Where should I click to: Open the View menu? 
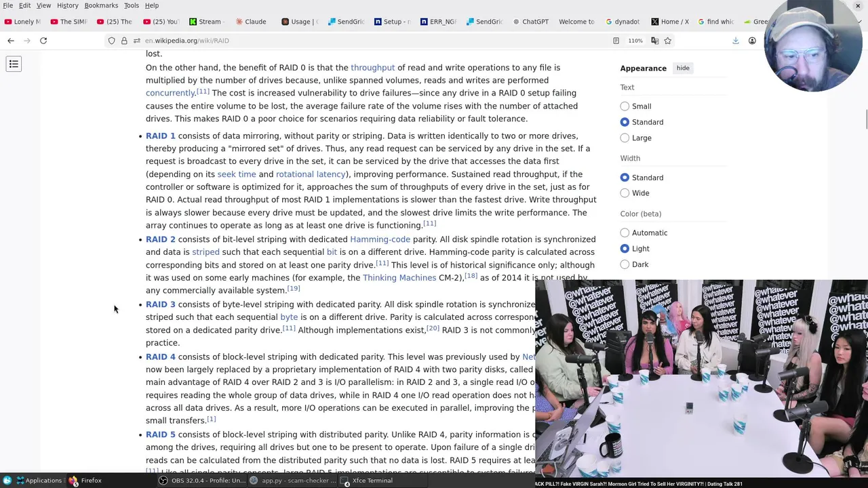point(43,5)
